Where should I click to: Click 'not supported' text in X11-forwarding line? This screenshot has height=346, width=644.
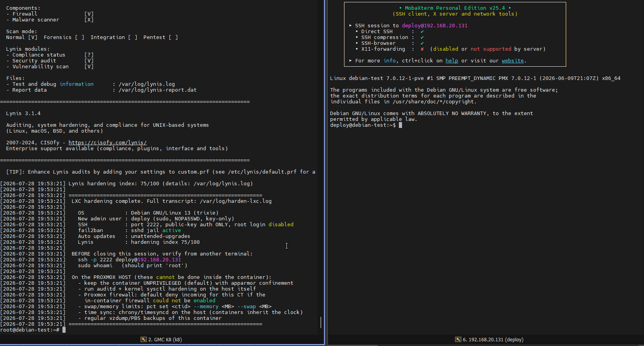(491, 49)
